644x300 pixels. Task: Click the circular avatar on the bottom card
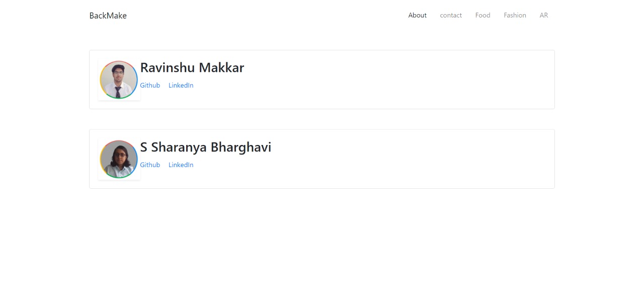(119, 159)
